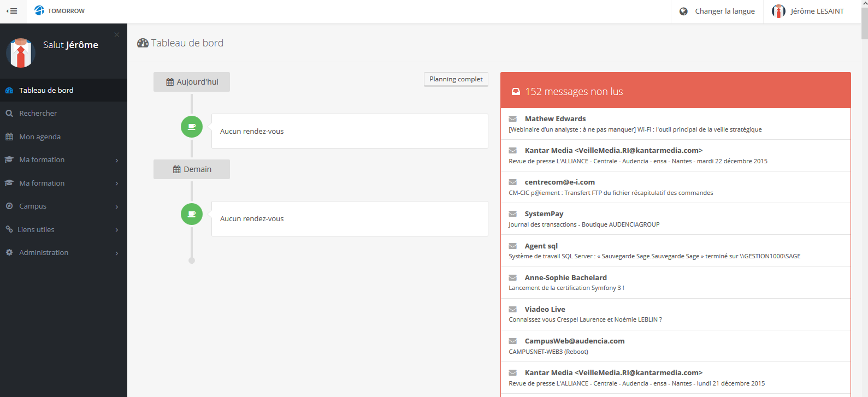
Task: Select 'CAMPUSNET-WEB3 (Reboot)' subject line
Action: (548, 352)
